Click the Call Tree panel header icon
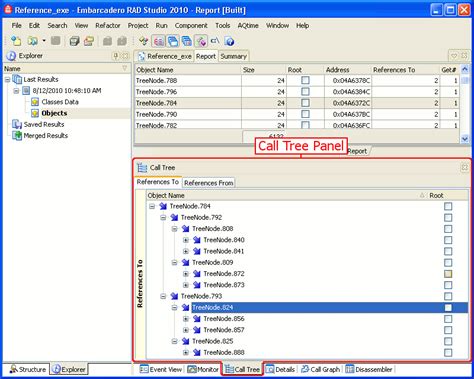 click(x=142, y=167)
